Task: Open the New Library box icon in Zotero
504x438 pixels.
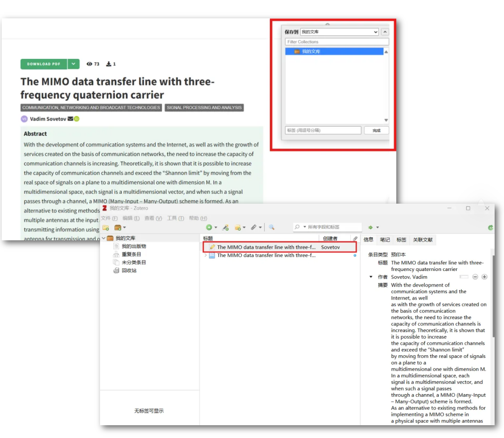Action: click(118, 228)
